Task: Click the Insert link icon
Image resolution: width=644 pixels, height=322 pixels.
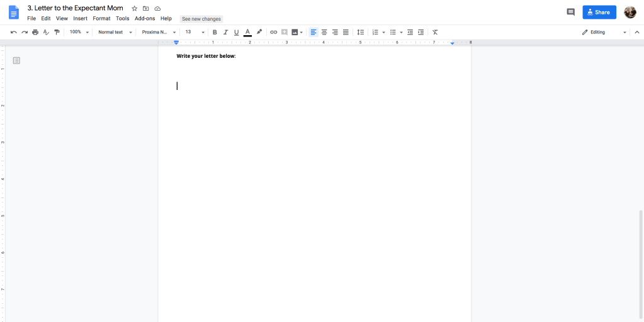Action: coord(273,32)
